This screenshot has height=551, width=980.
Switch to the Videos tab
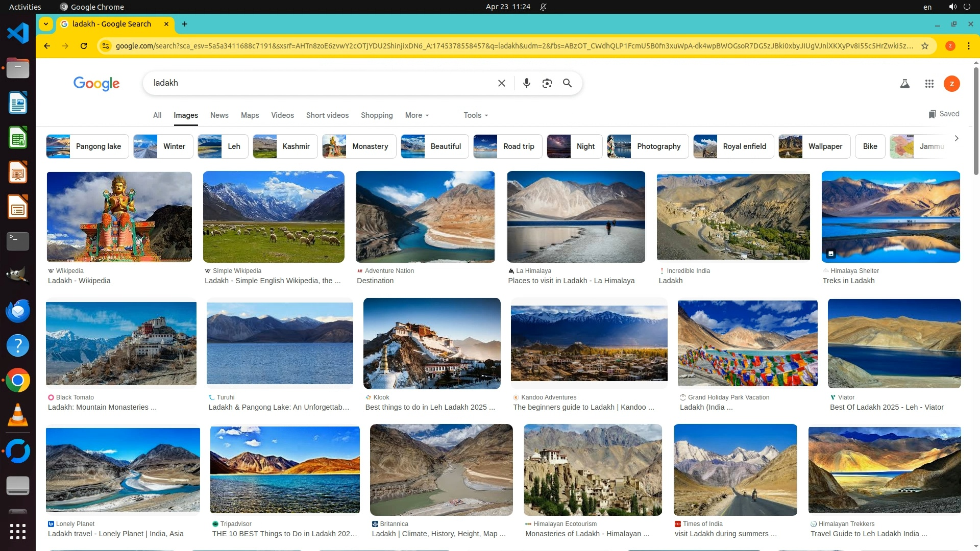pos(282,115)
